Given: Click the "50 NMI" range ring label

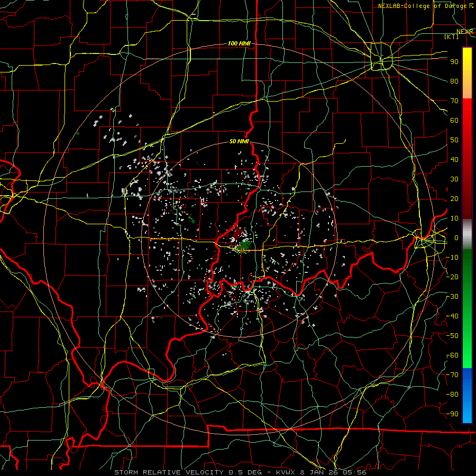Looking at the screenshot, I should point(239,141).
